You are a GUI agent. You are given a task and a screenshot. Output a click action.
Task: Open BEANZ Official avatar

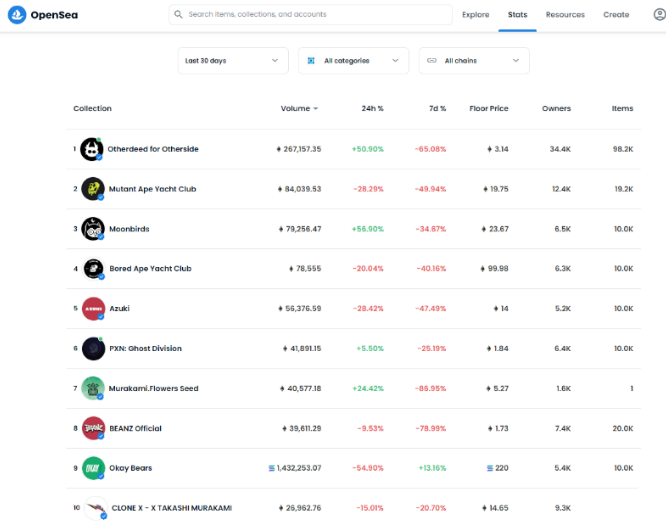93,428
